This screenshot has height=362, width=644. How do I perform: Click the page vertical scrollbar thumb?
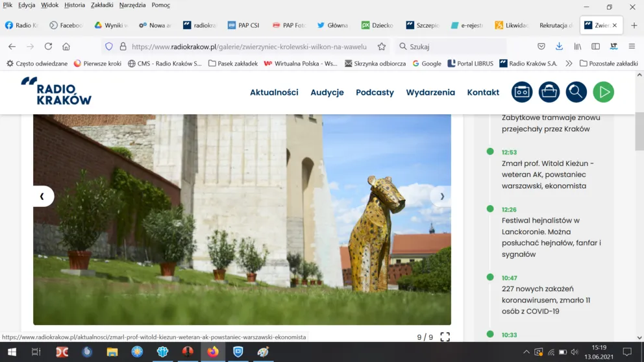639,131
